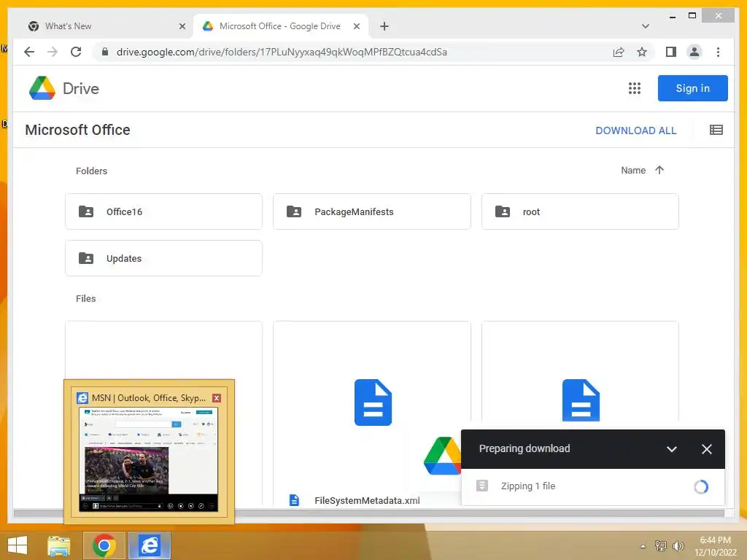Show hidden tray icons arrow
747x560 pixels.
tap(643, 546)
